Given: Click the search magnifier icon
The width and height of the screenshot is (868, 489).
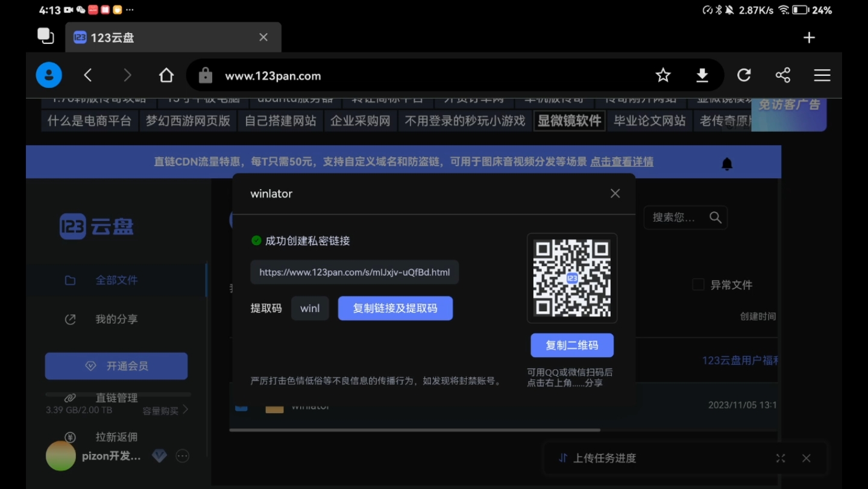Looking at the screenshot, I should pos(715,217).
